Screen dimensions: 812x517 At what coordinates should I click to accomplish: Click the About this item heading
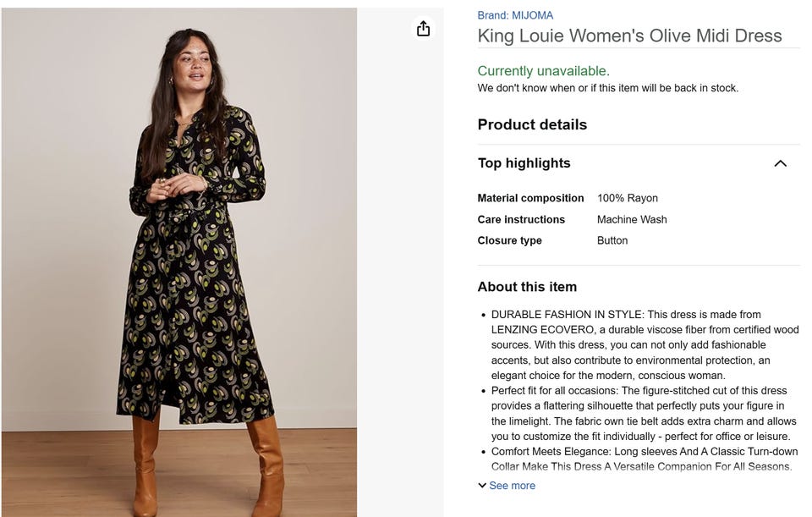click(527, 287)
